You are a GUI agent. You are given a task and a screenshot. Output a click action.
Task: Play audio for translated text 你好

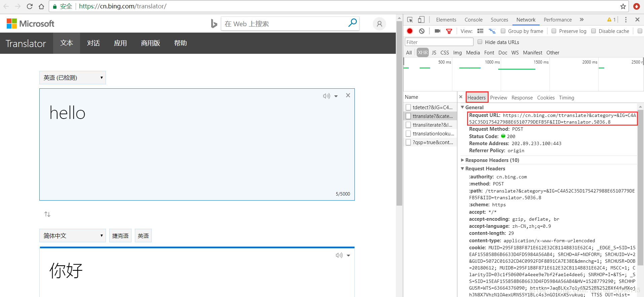(339, 255)
